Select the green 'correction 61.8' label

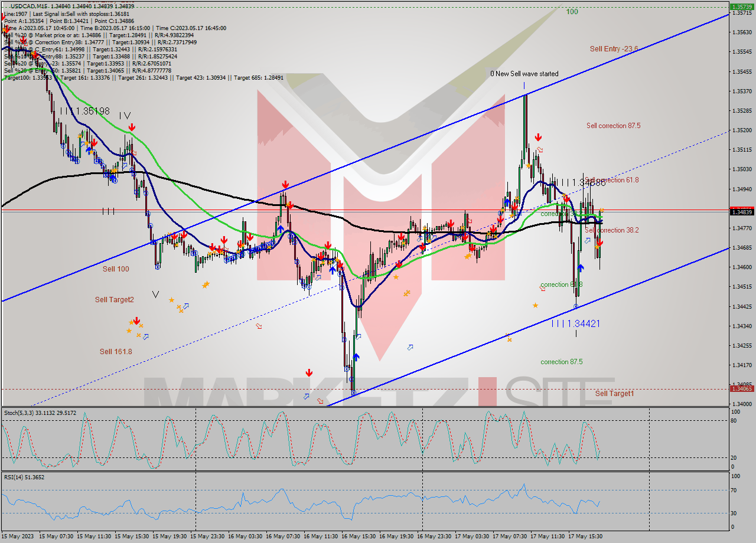click(x=561, y=284)
